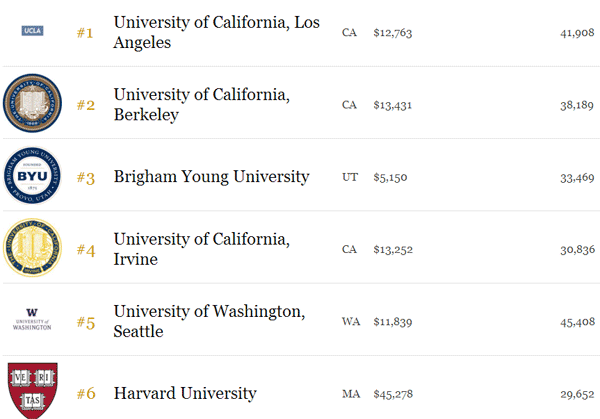Viewport: 600px width, 419px height.
Task: Select the UT state abbreviation
Action: click(x=350, y=177)
